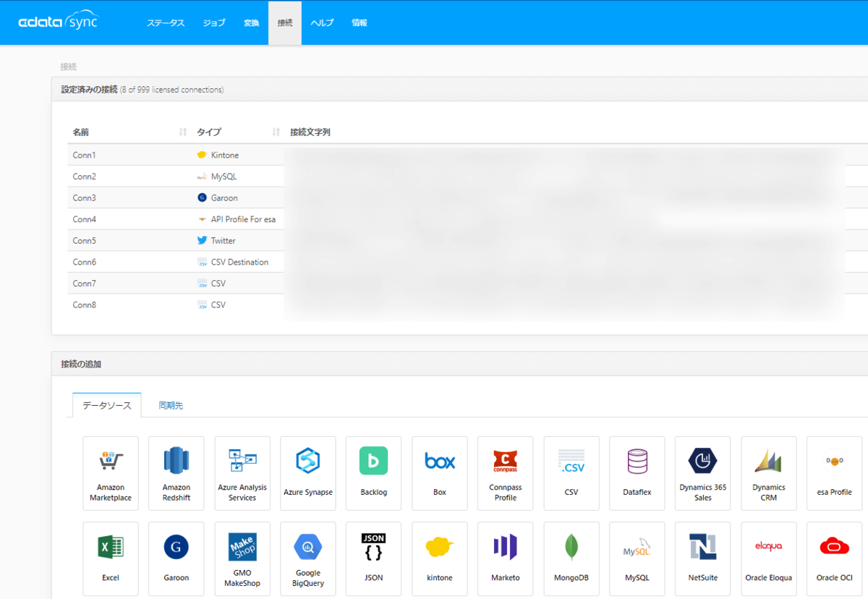
Task: Click the Backlog data source tile
Action: click(x=374, y=473)
